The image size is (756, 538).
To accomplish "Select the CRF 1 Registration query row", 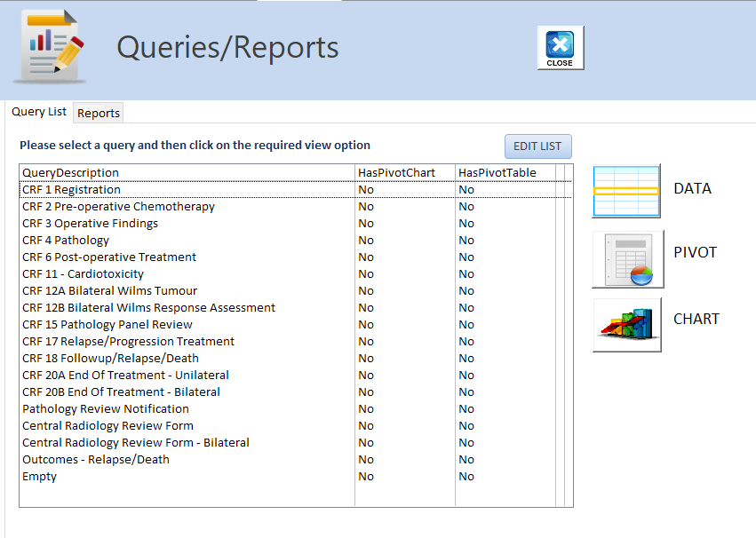I will pyautogui.click(x=71, y=190).
